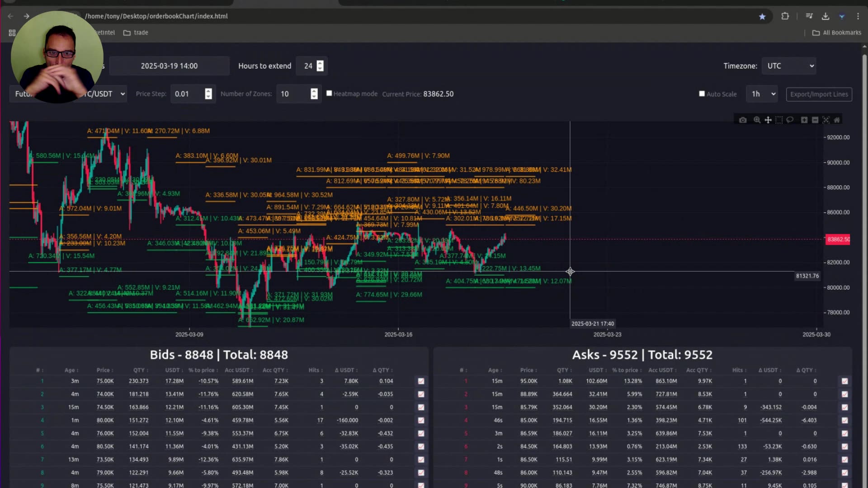Enable Heatmap mode checkbox
The height and width of the screenshot is (488, 868).
(329, 93)
